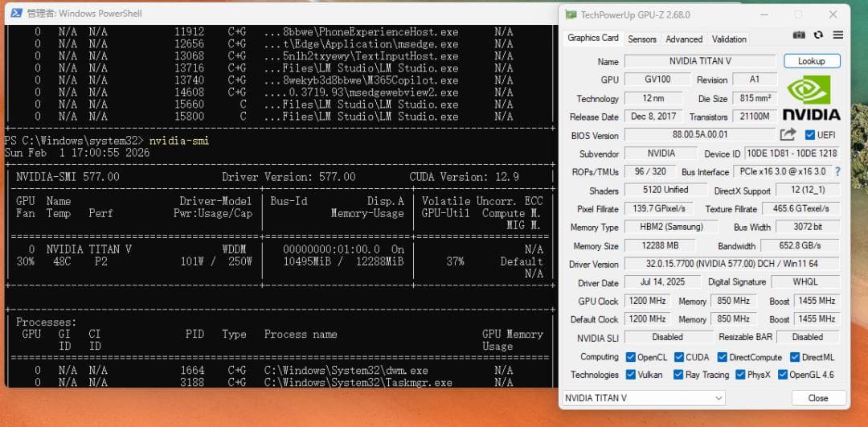Toggle the PhysX checkbox
This screenshot has width=868, height=427.
point(740,375)
